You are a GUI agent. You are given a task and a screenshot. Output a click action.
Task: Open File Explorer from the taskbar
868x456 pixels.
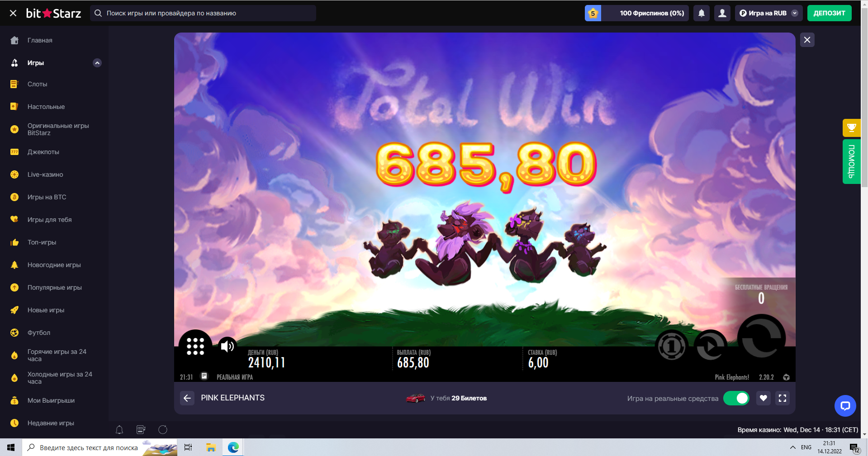pos(211,447)
